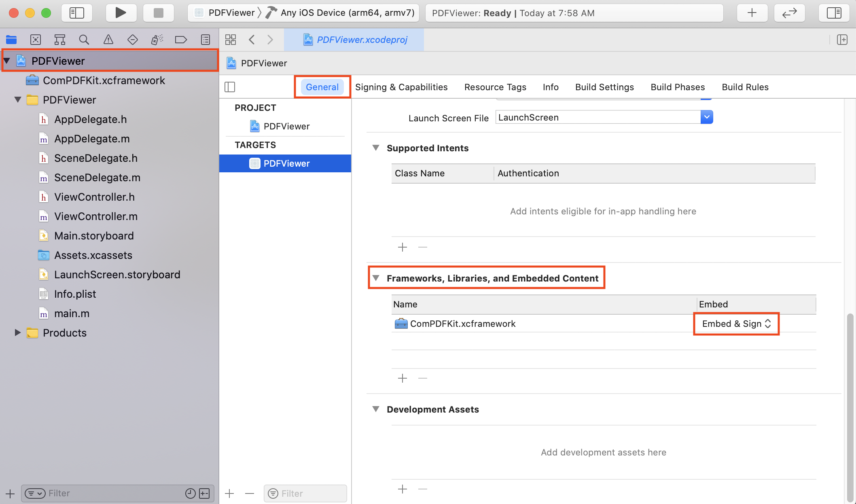856x504 pixels.
Task: Open the Source Control navigator icon
Action: pos(36,40)
